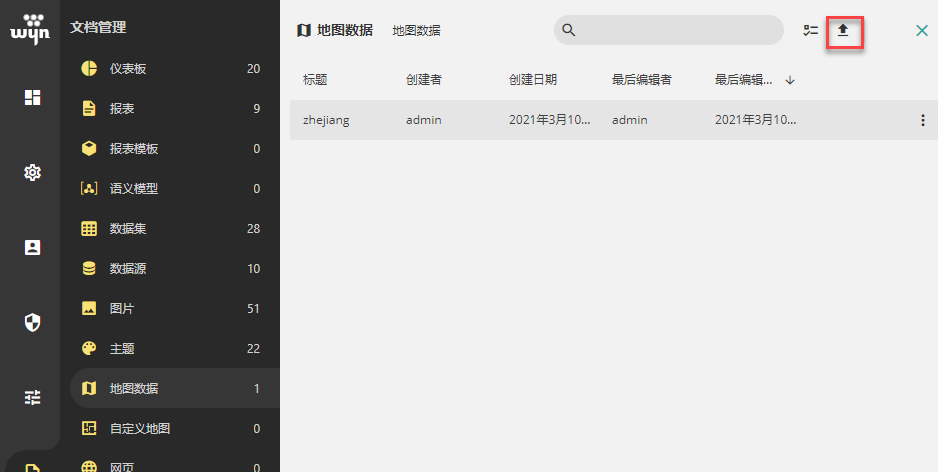Click the creation date 2021年3月10... cell
Viewport: 938px width, 472px height.
tap(550, 120)
